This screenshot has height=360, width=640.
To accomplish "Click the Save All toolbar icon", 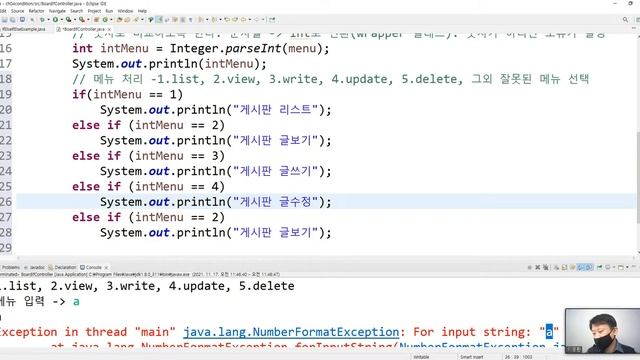I will 12,20.
